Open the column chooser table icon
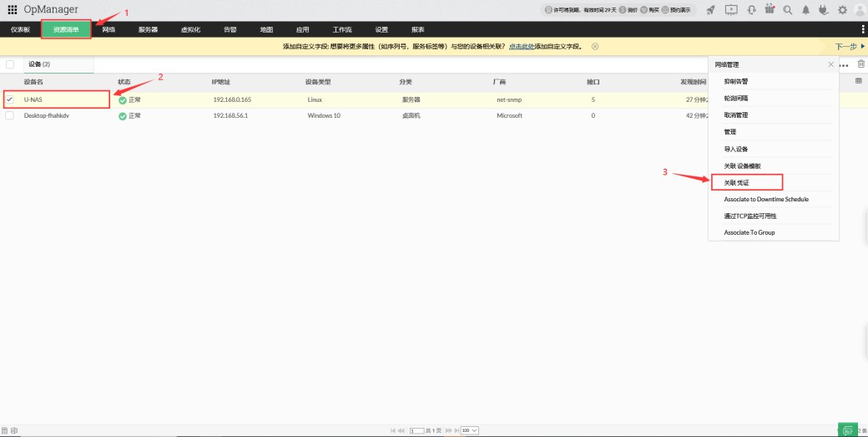Image resolution: width=868 pixels, height=437 pixels. (x=859, y=81)
